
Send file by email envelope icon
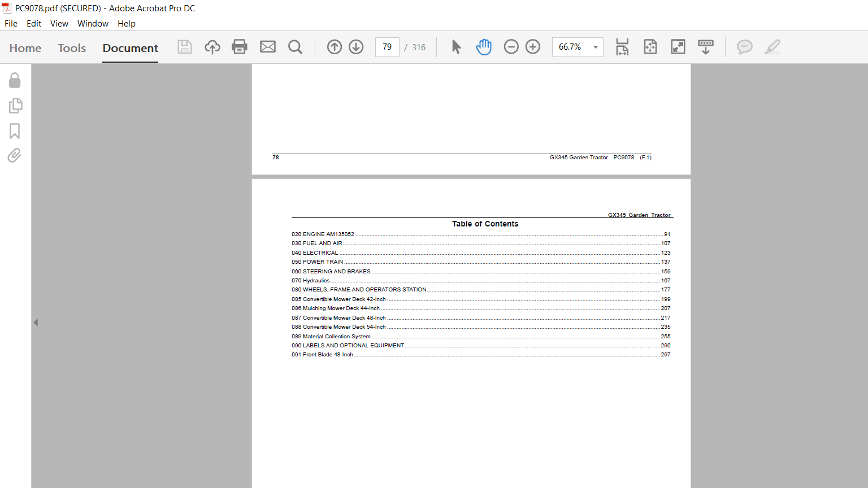click(x=268, y=47)
